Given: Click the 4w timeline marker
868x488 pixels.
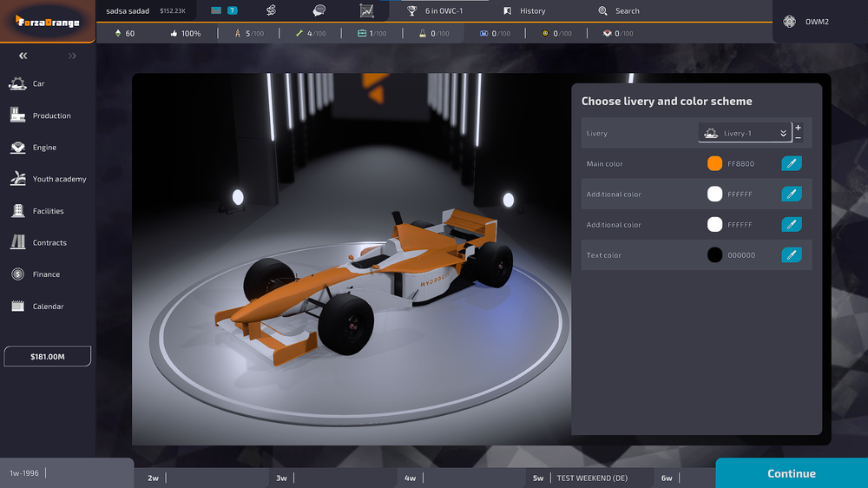Looking at the screenshot, I should pyautogui.click(x=410, y=478).
